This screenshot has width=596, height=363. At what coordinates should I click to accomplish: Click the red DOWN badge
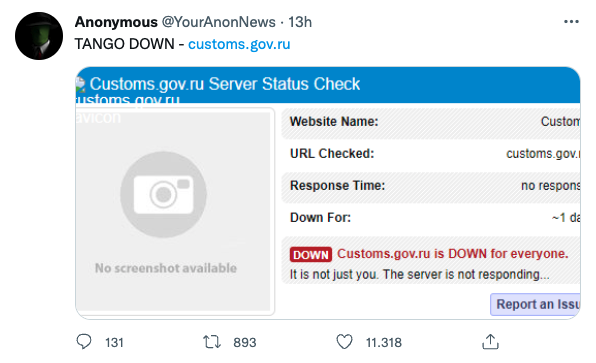point(311,254)
